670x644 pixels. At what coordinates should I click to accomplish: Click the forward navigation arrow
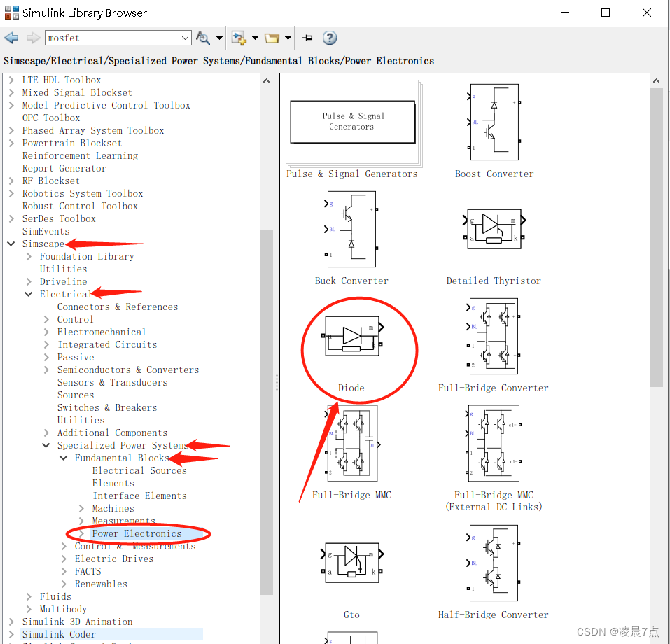tap(32, 38)
